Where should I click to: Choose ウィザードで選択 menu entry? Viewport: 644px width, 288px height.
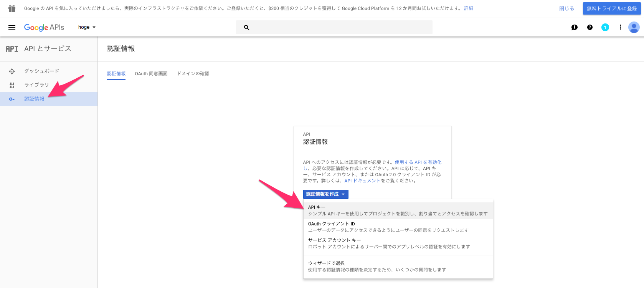pos(398,266)
